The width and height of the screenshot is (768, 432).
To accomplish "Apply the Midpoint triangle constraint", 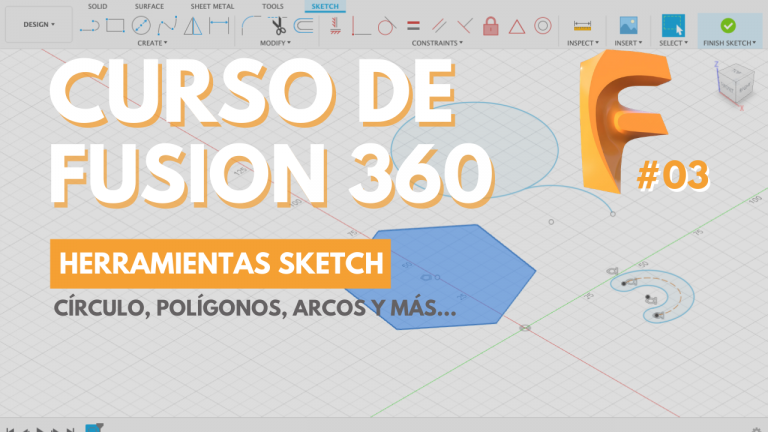I will [516, 26].
